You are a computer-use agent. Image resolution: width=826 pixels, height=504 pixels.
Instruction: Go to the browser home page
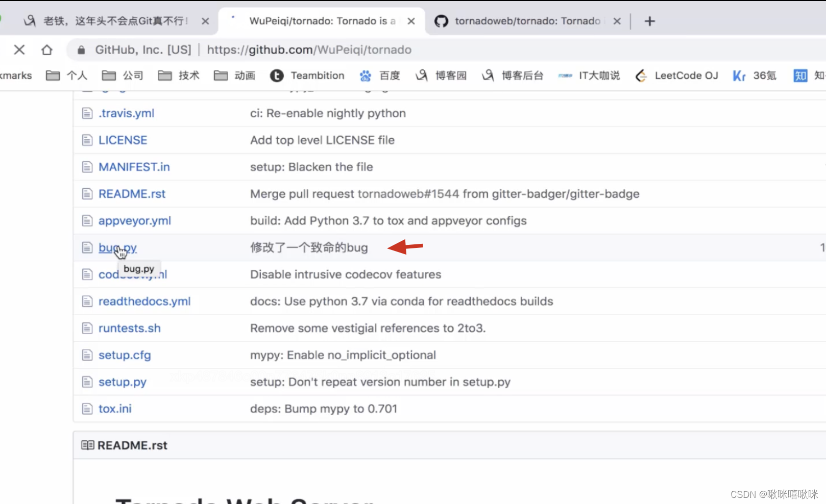point(47,49)
